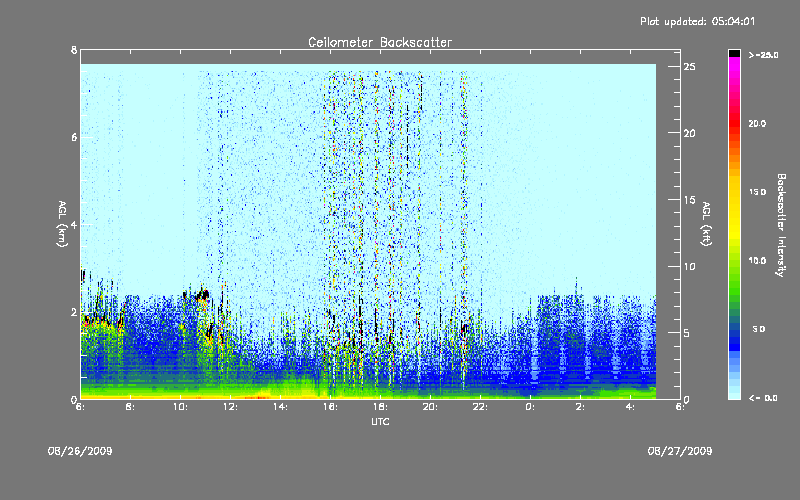Click the "22:" UTC tick label
Viewport: 800px width, 500px height.
point(480,407)
